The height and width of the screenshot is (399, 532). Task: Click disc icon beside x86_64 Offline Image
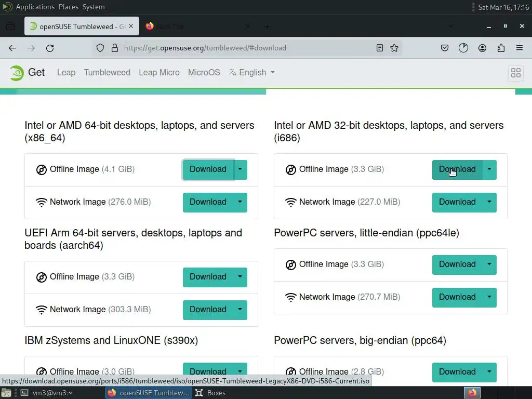coord(42,170)
